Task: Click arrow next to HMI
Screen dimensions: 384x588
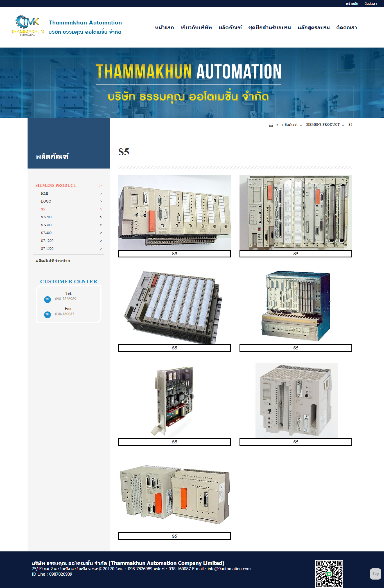Action: (101, 194)
